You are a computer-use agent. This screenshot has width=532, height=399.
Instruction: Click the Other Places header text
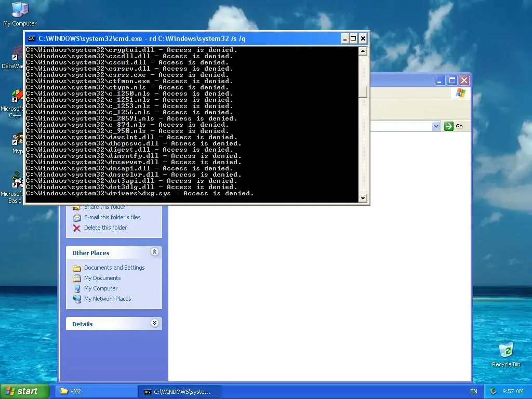[x=90, y=253]
